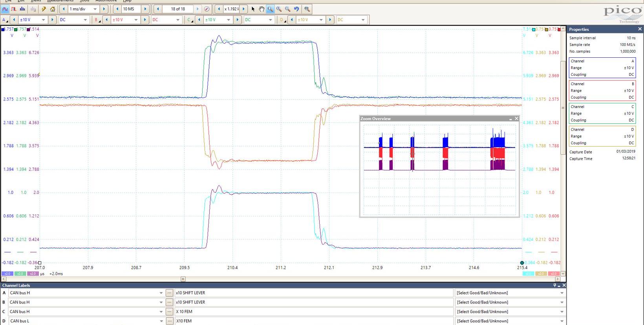The image size is (644, 325).
Task: Run Auto setup with lightning icon
Action: click(44, 9)
